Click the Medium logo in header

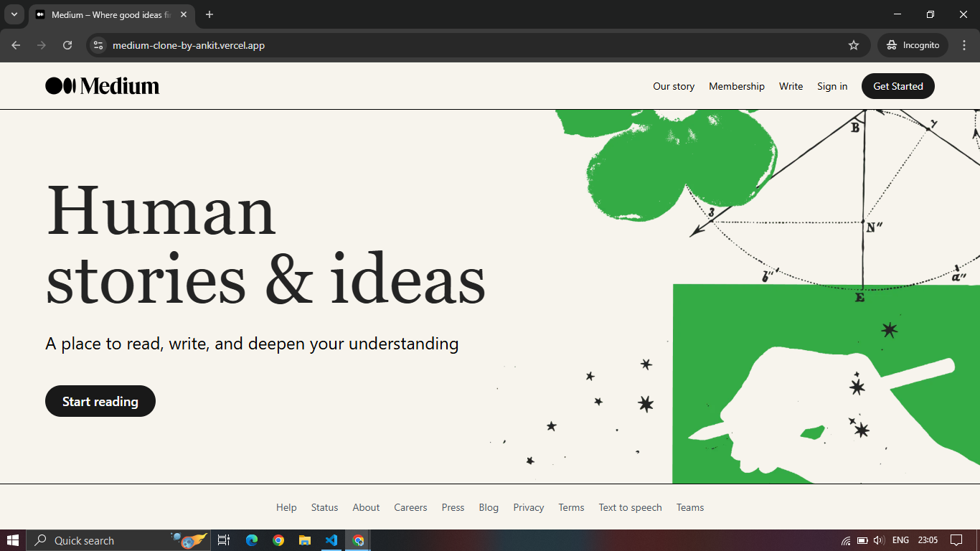[103, 86]
